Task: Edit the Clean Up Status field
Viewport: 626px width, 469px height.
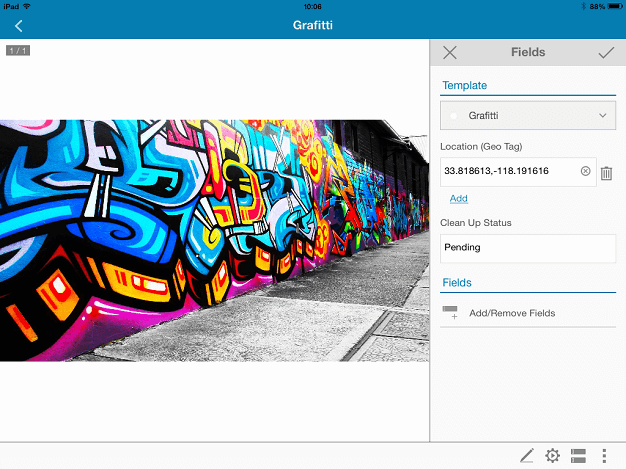Action: 528,248
